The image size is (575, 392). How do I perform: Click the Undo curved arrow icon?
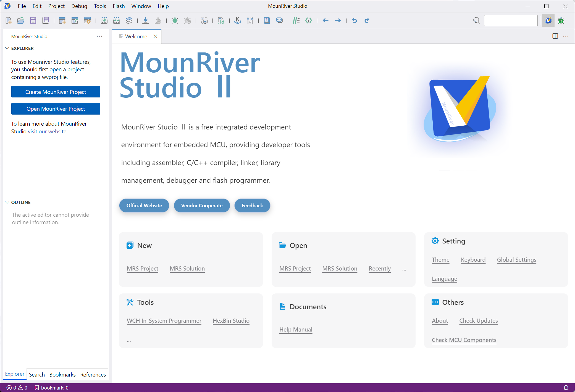[x=355, y=20]
